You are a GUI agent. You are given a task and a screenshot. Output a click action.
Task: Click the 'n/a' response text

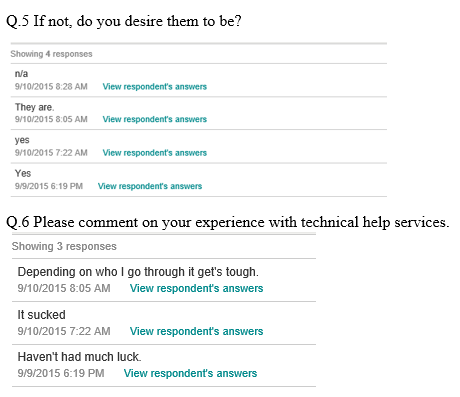[x=21, y=74]
